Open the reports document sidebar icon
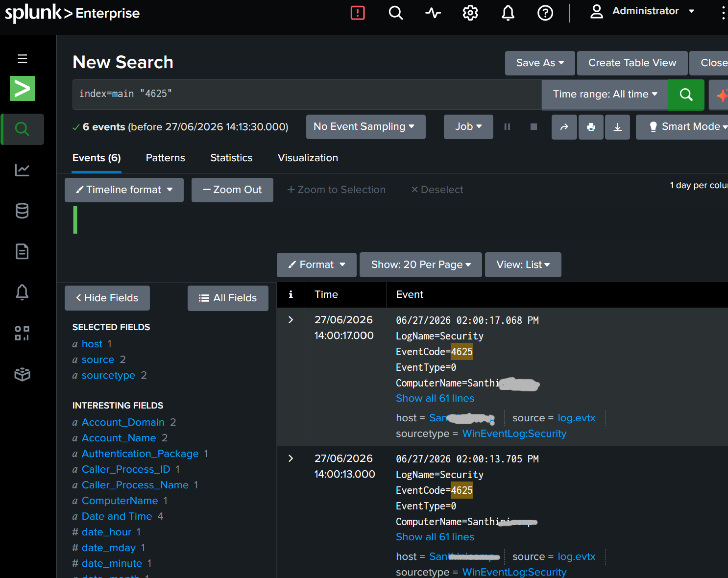The width and height of the screenshot is (728, 578). click(22, 252)
